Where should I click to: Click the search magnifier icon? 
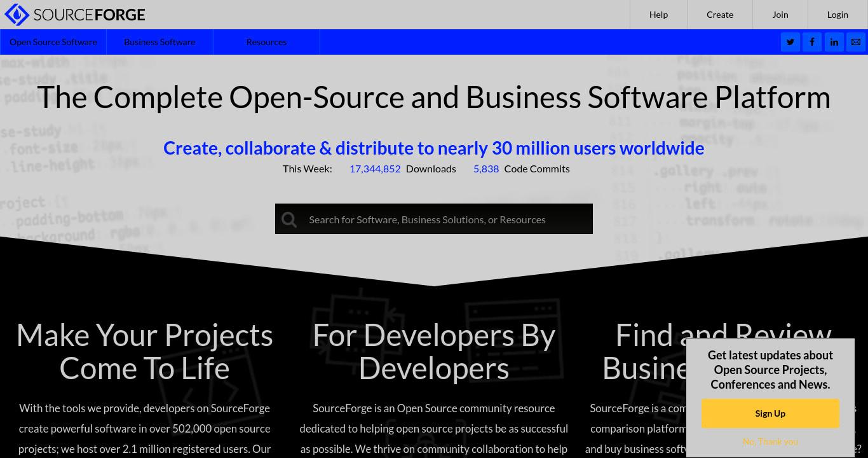(289, 219)
